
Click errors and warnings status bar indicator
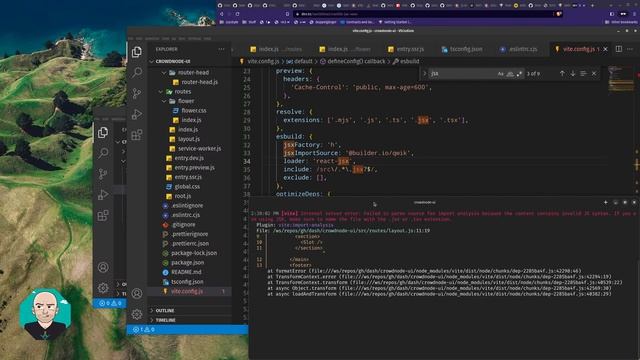coord(144,329)
